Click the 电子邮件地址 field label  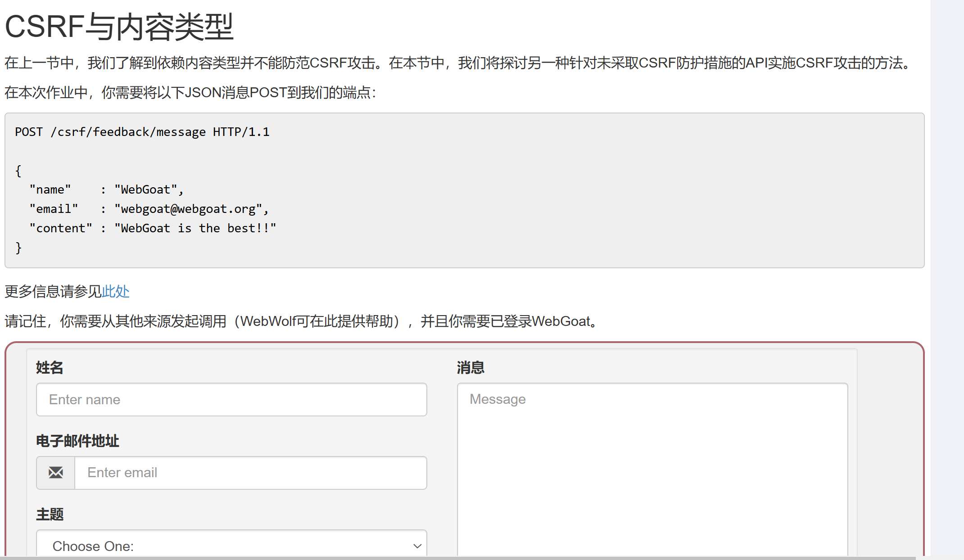click(77, 441)
